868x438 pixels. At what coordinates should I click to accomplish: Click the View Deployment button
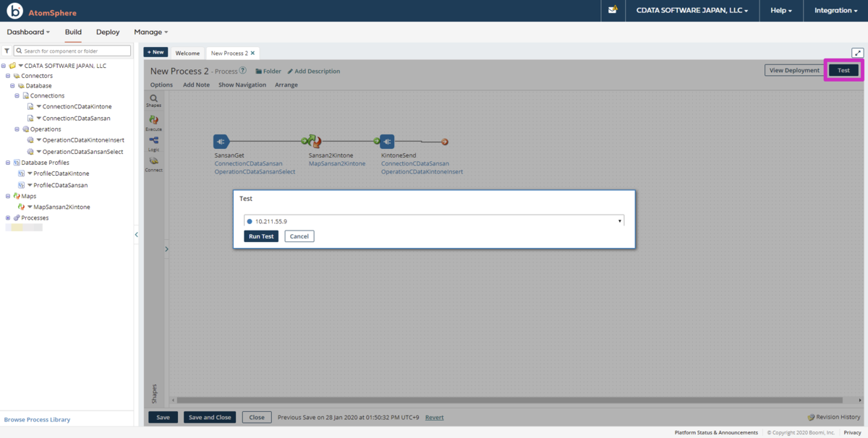[x=794, y=70]
